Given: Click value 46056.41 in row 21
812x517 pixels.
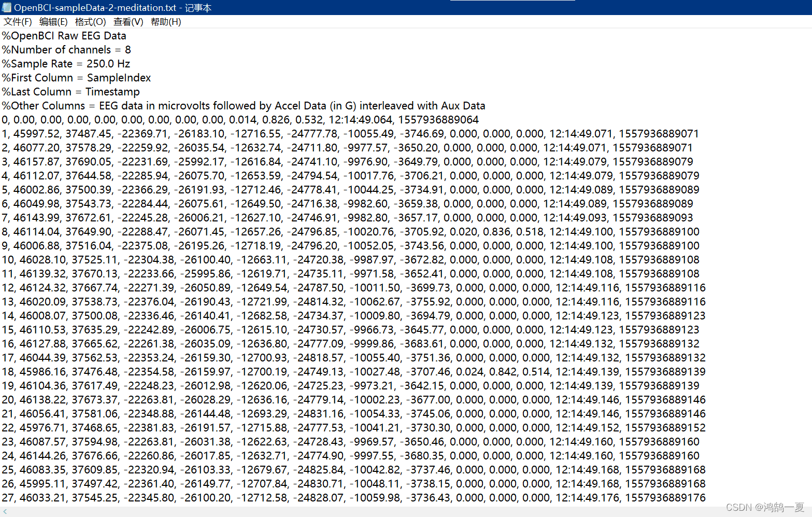Looking at the screenshot, I should pos(42,414).
